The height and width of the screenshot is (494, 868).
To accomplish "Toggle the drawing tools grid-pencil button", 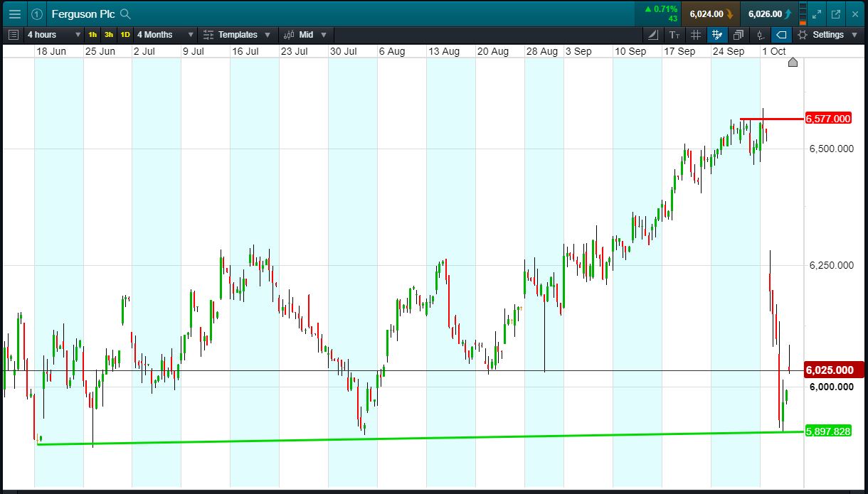I will click(x=717, y=35).
